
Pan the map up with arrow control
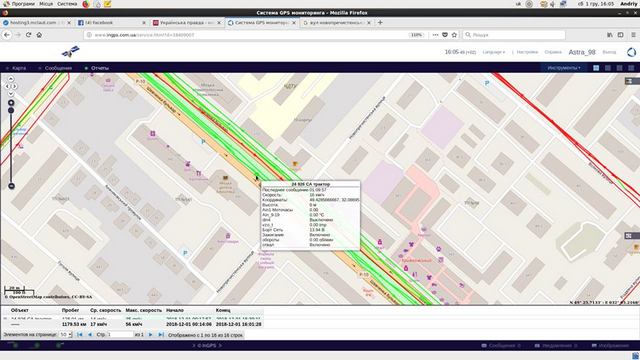pyautogui.click(x=11, y=79)
